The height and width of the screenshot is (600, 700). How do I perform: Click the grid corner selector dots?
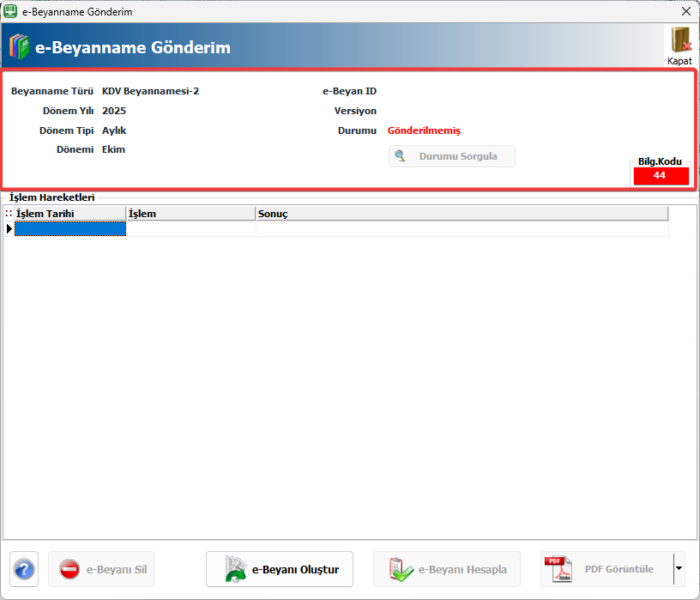(x=9, y=214)
